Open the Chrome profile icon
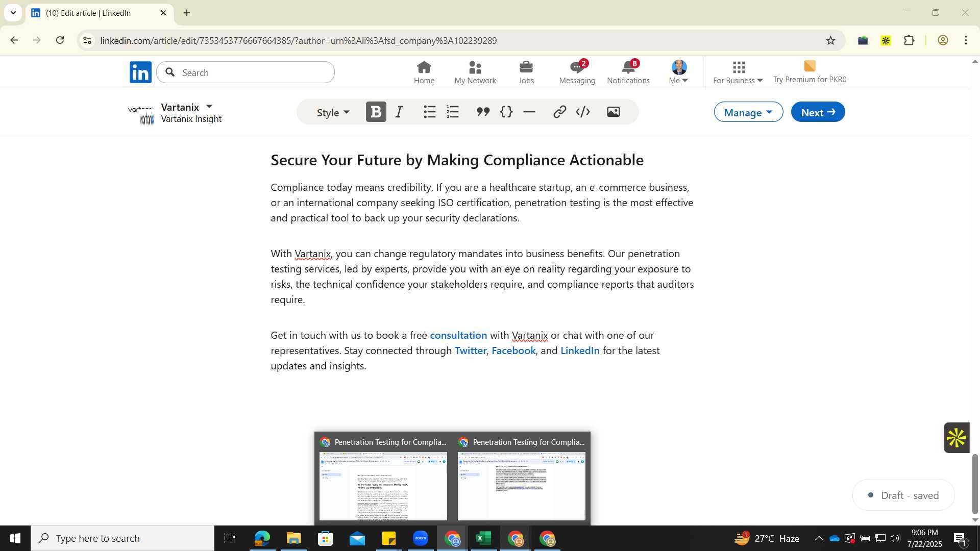Screen dimensions: 980x551 943,40
